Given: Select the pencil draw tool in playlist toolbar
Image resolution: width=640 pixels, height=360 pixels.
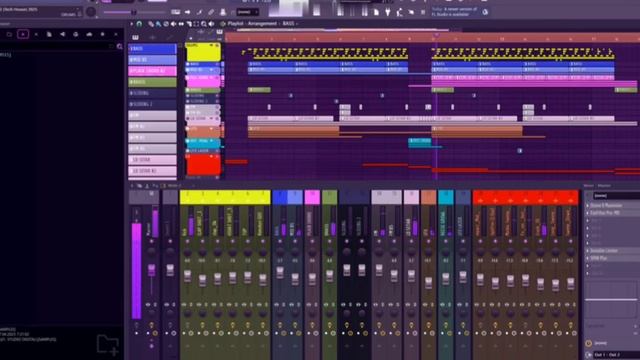Looking at the screenshot, I should (151, 24).
